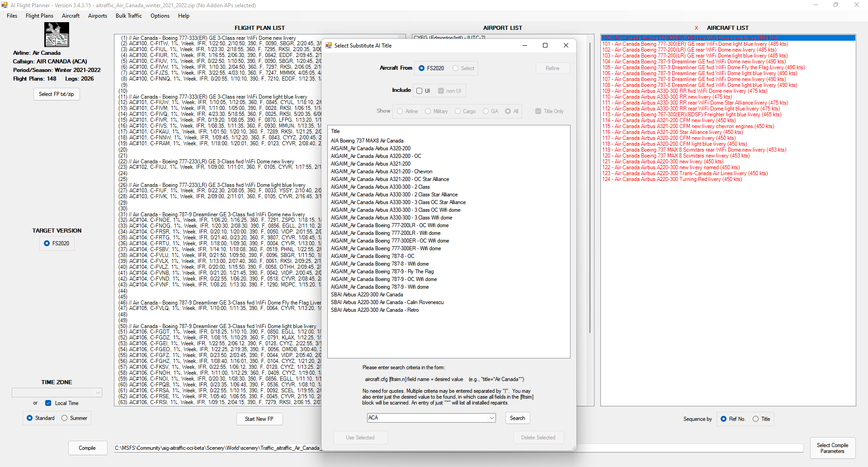Screen dimensions: 868x467
Task: Click flight plan row (23) AC#102 C-FIUJ
Action: pyautogui.click(x=219, y=167)
